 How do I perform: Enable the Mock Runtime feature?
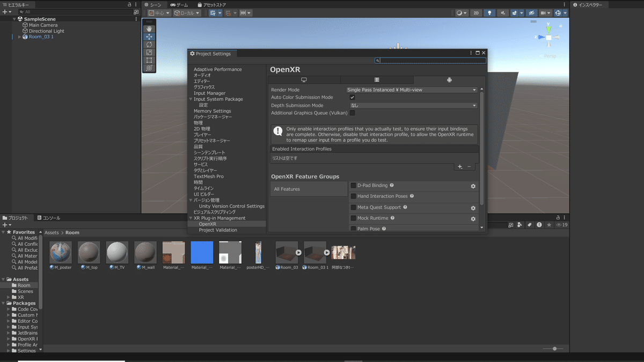353,219
